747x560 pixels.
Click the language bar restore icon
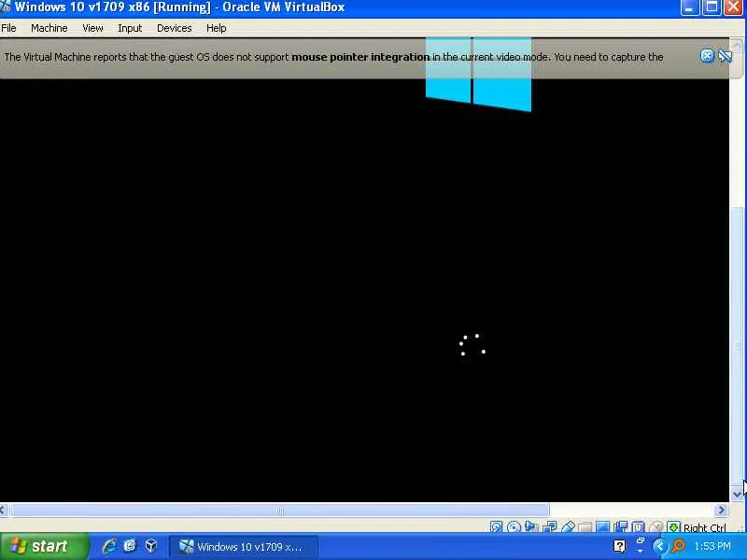pyautogui.click(x=641, y=540)
